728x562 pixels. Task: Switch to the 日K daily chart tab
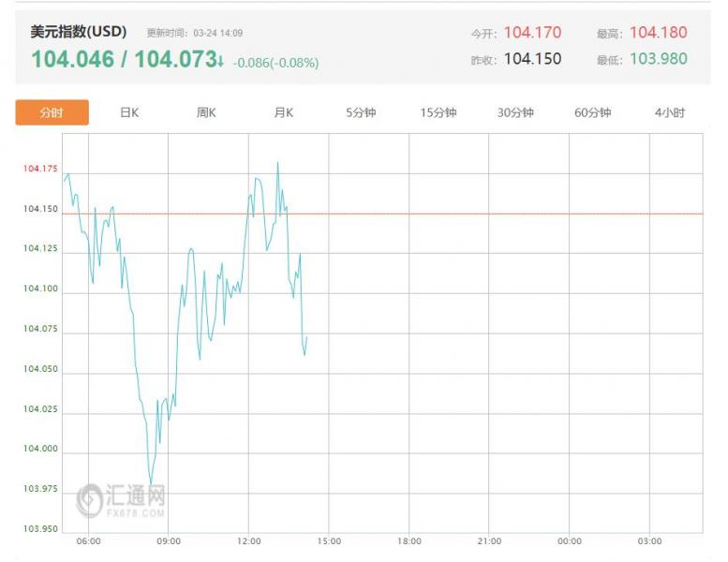point(129,112)
